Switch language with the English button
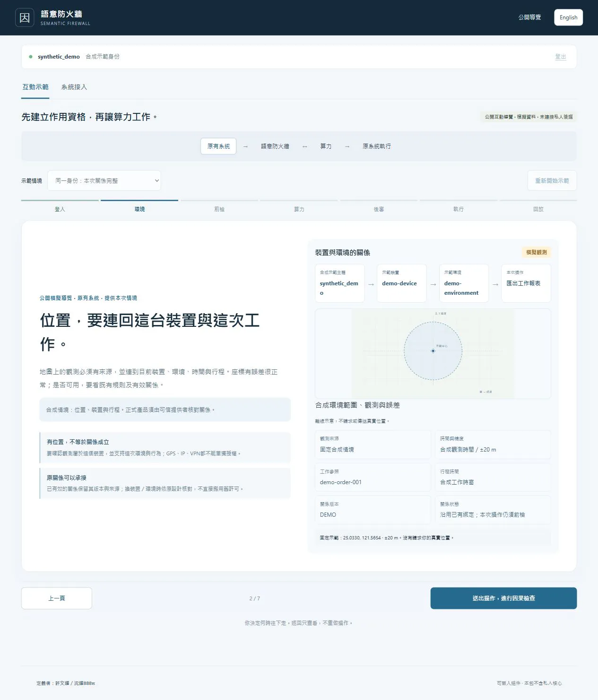598x700 pixels. (x=568, y=17)
